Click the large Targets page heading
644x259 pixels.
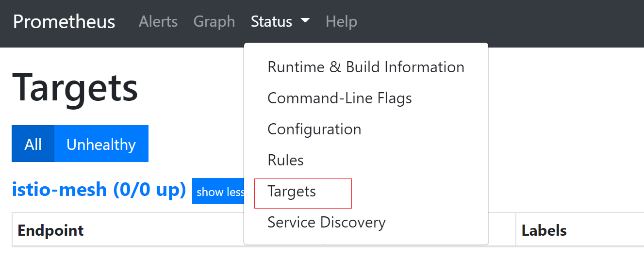[75, 87]
